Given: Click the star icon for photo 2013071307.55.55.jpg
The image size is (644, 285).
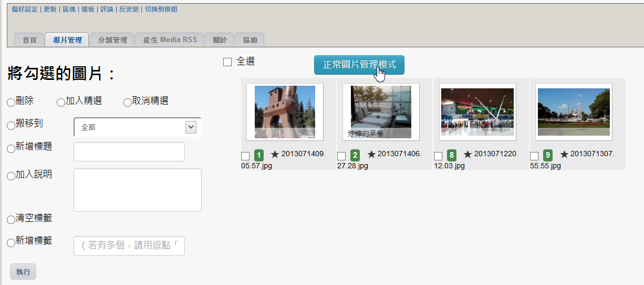Looking at the screenshot, I should pos(564,155).
